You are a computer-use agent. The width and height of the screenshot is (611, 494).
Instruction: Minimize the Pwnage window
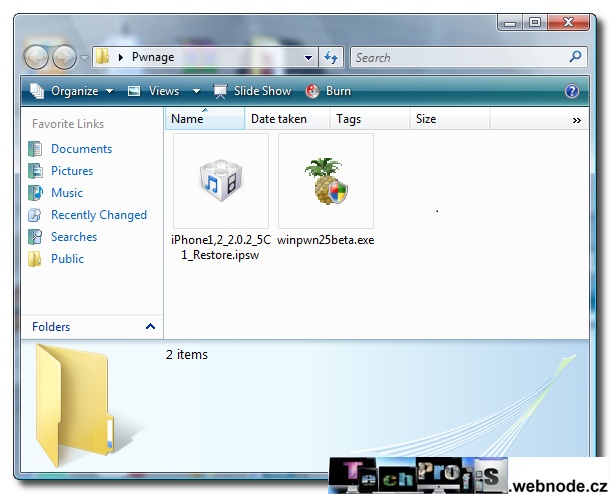[510, 23]
